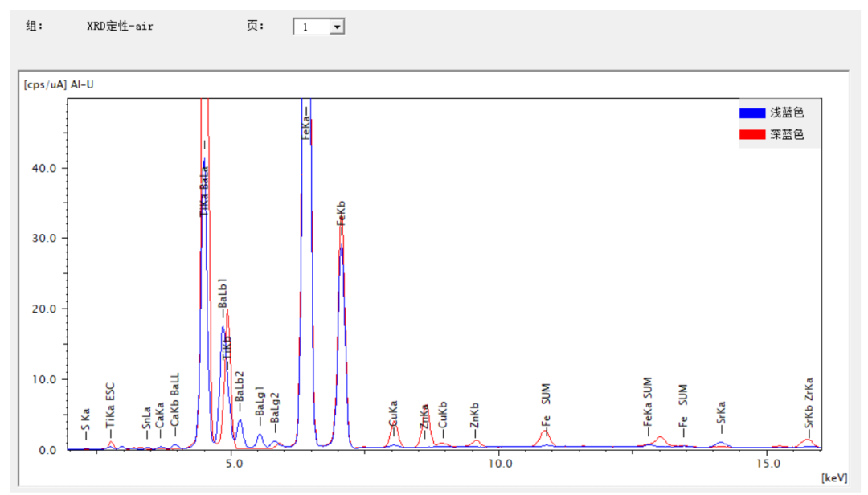Click the ZnKa peak label
The image size is (868, 495).
tap(424, 415)
